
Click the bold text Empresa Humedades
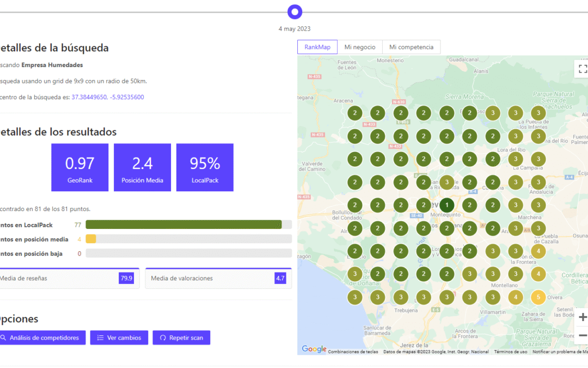52,65
